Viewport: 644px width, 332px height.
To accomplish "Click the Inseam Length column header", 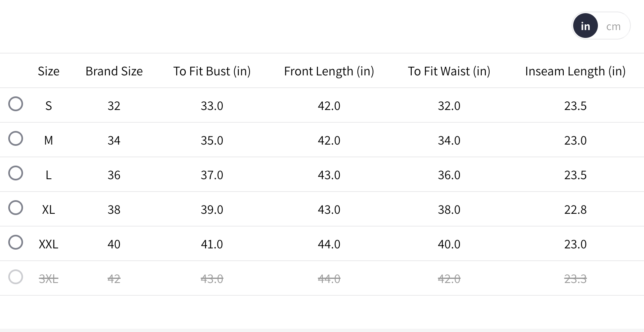I will 575,71.
